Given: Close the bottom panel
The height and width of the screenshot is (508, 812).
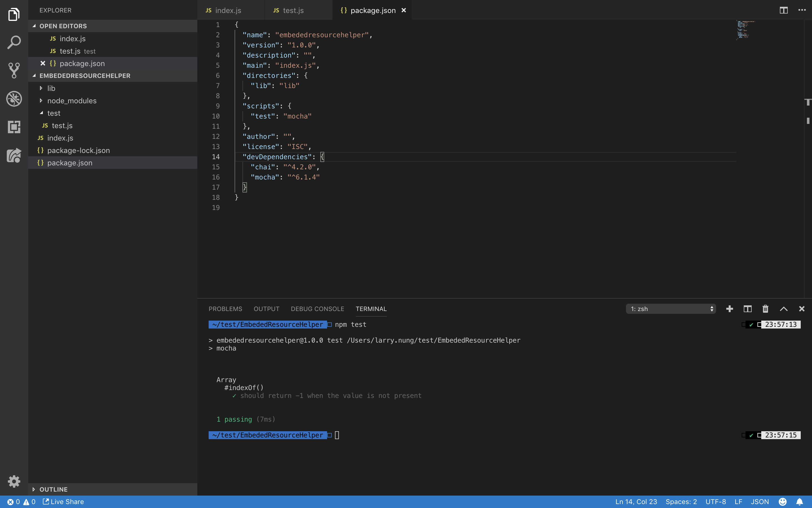Looking at the screenshot, I should point(802,309).
